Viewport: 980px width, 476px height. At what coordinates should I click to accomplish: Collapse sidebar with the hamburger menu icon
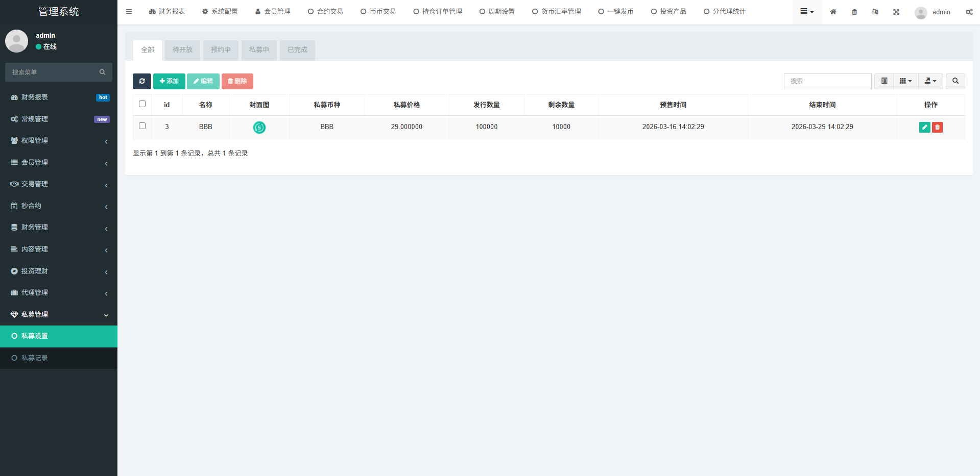[129, 12]
